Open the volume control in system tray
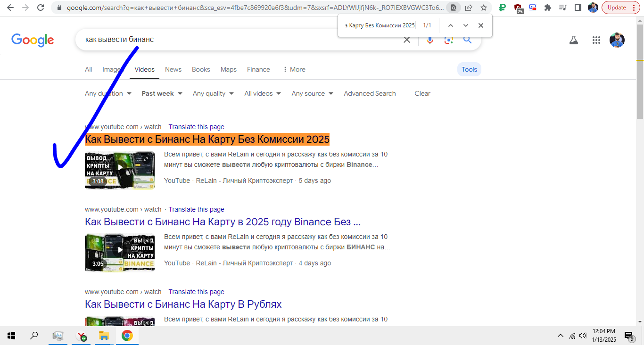This screenshot has width=644, height=345. tap(583, 336)
